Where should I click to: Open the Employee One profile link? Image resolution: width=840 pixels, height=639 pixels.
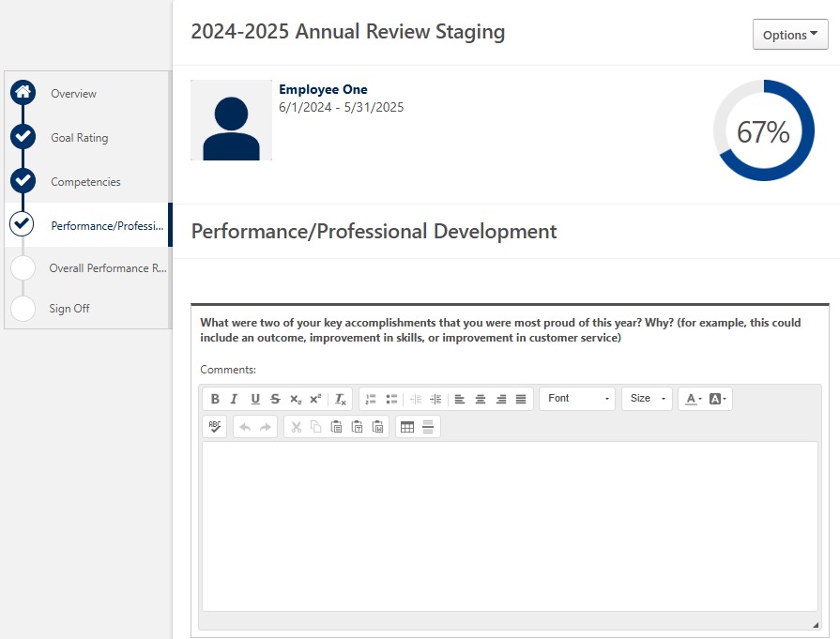pyautogui.click(x=323, y=89)
